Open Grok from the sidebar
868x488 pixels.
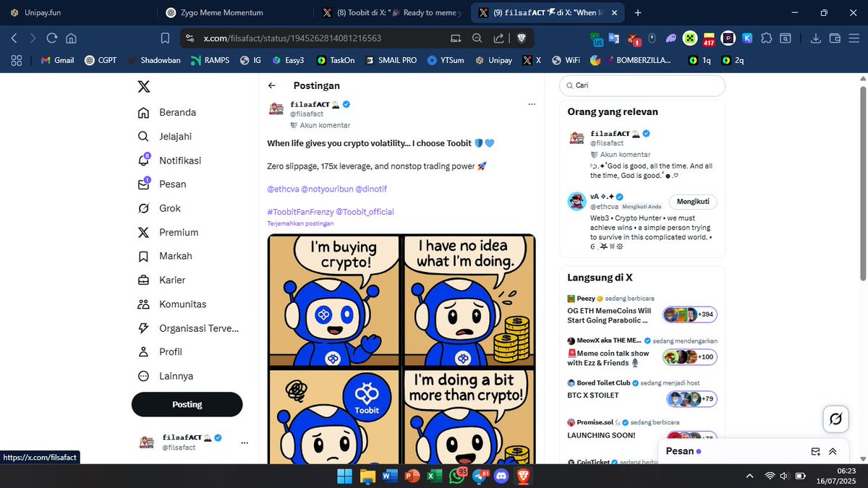[160, 208]
